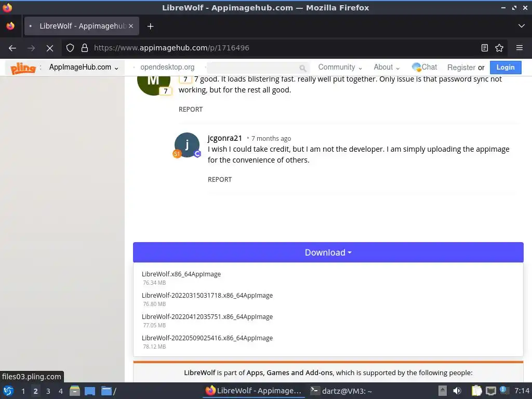Click the network monitor tray icon
Viewport: 532px width, 399px height.
(x=490, y=391)
